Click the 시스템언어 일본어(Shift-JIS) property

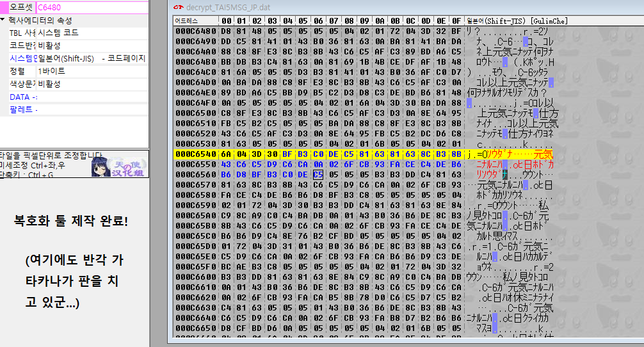[x=78, y=58]
